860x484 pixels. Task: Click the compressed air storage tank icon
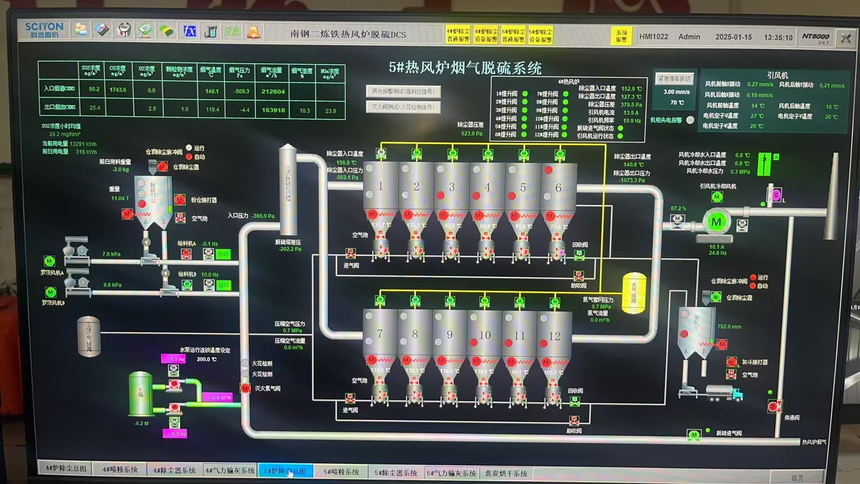[x=88, y=336]
